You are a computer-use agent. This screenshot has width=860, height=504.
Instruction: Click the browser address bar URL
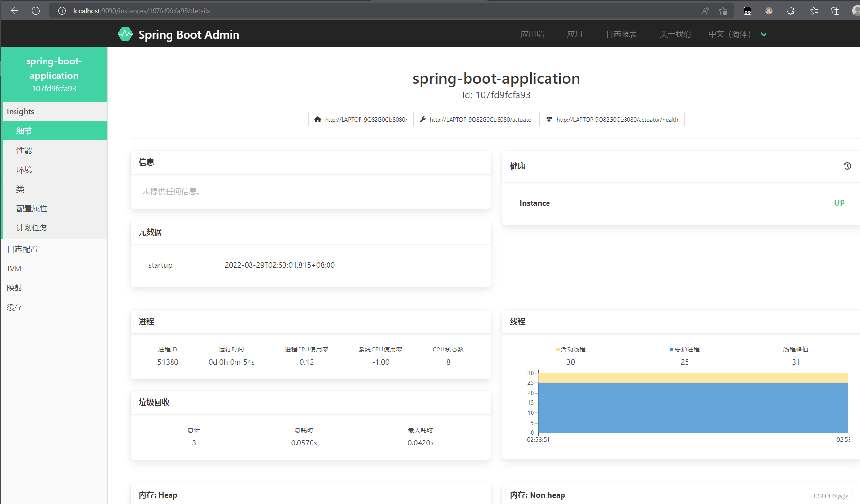141,11
